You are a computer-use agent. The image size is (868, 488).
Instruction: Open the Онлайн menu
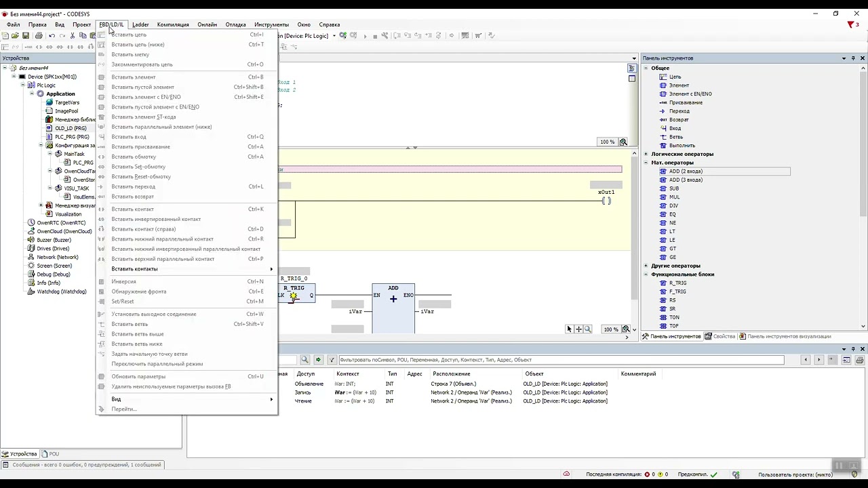(x=208, y=24)
